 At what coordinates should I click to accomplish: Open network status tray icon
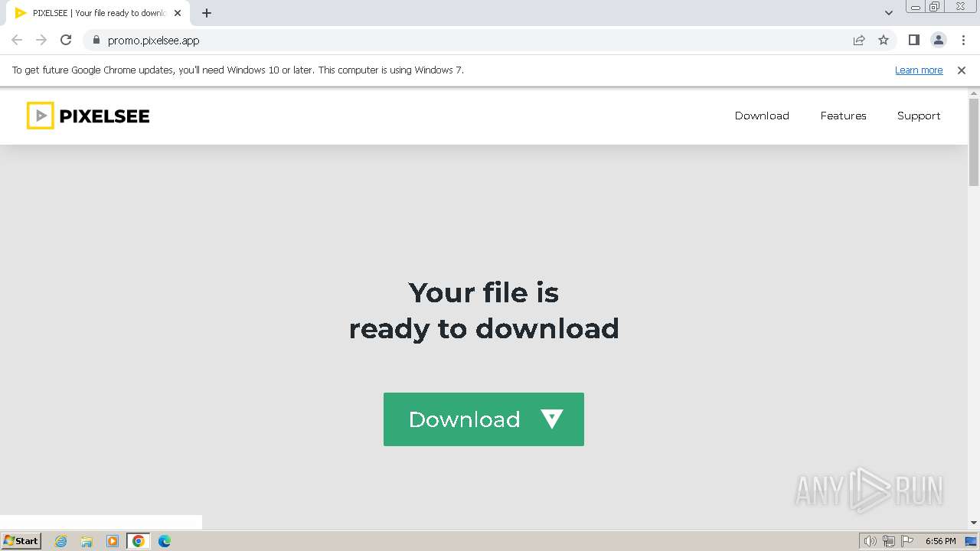coord(889,541)
